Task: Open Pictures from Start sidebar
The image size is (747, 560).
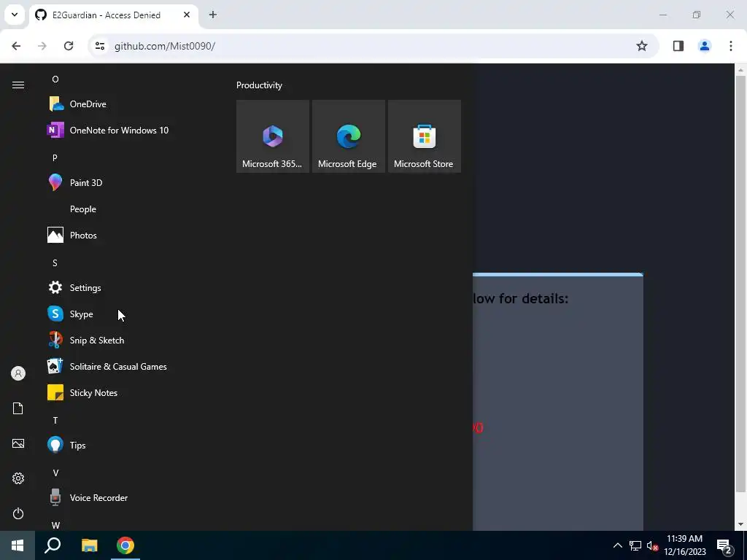Action: 18,443
